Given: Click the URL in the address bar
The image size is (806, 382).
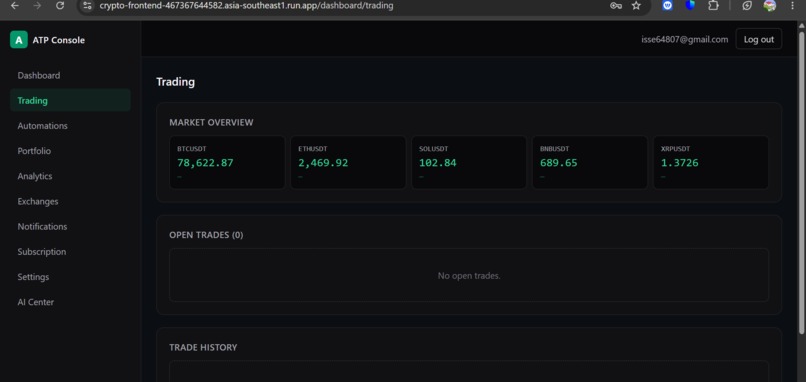Looking at the screenshot, I should point(246,6).
